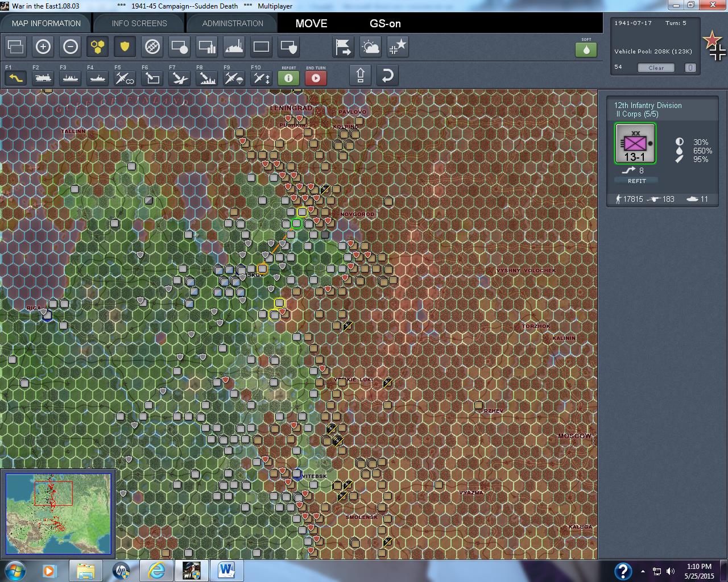Open the Windows Start button

click(x=14, y=570)
